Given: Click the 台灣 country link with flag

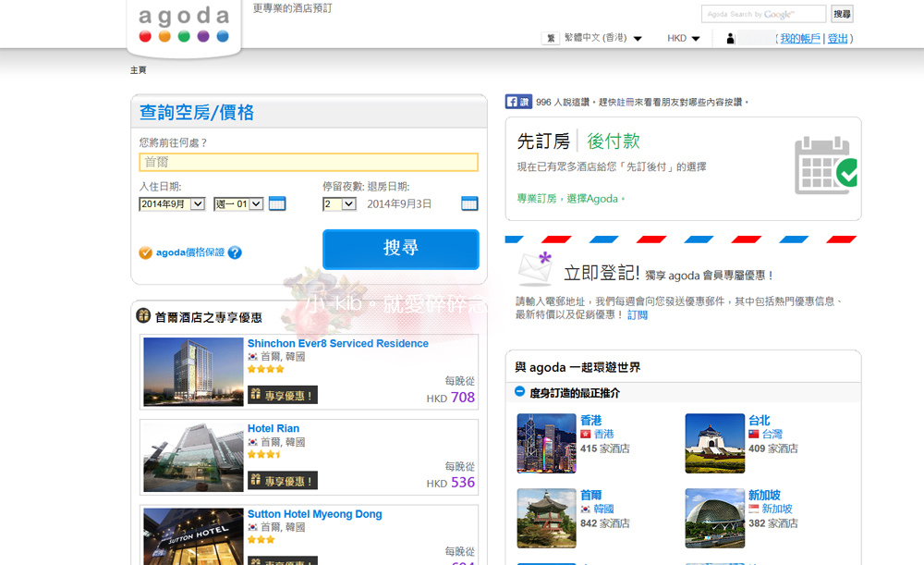Looking at the screenshot, I should click(x=765, y=434).
